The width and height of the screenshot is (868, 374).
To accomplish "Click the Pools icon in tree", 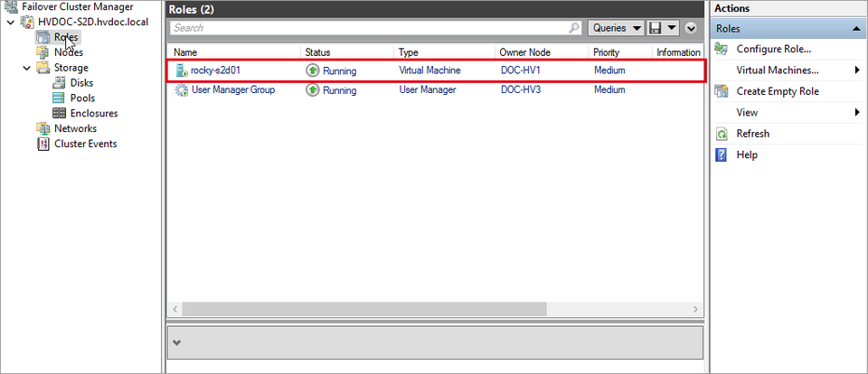I will point(59,98).
